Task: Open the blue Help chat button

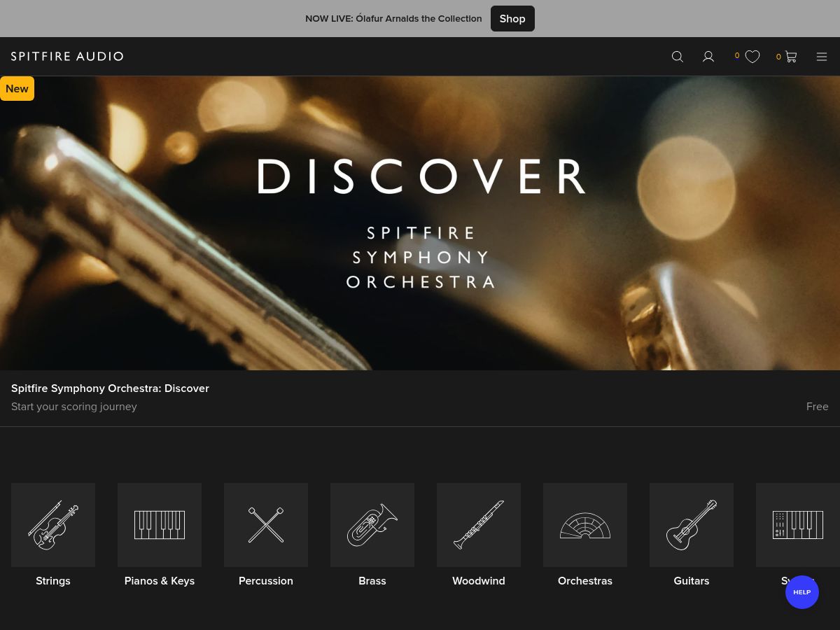Action: tap(802, 592)
